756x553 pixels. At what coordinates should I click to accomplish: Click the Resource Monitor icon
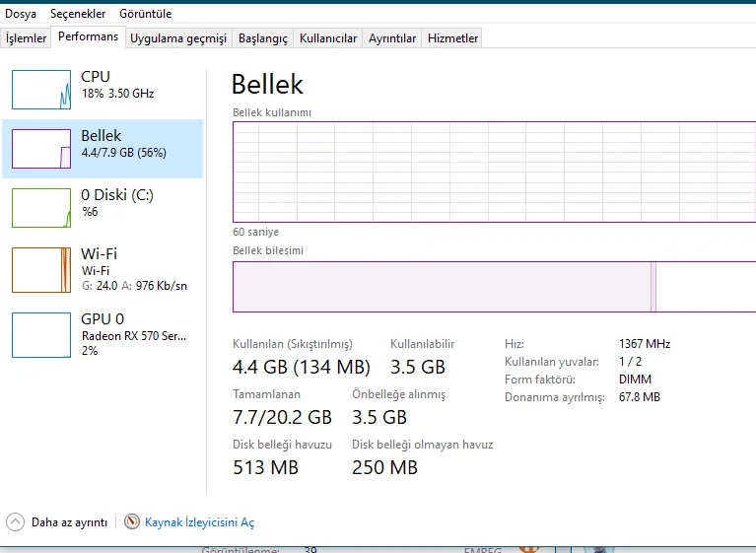[x=132, y=522]
